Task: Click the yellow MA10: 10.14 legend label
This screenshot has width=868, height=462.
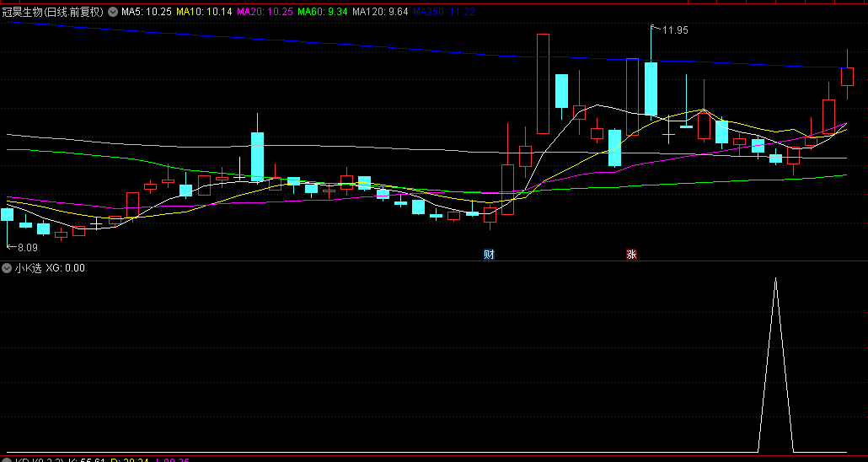Action: [204, 12]
